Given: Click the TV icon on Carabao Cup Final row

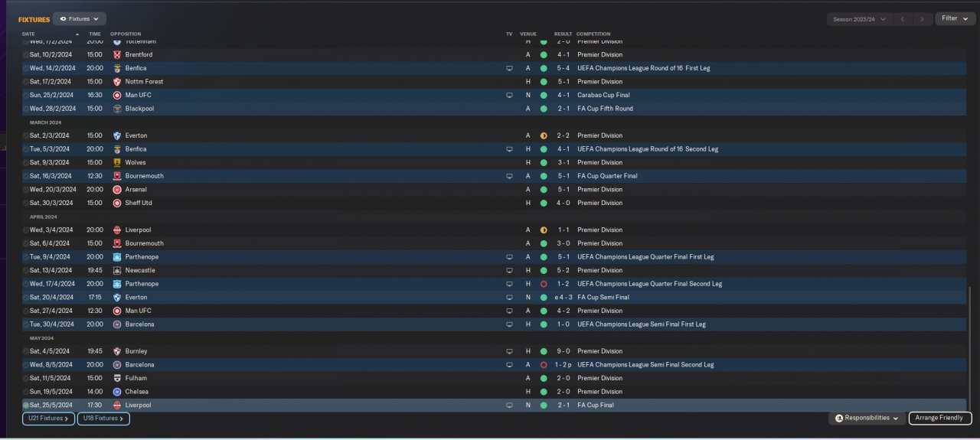Looking at the screenshot, I should pyautogui.click(x=509, y=95).
